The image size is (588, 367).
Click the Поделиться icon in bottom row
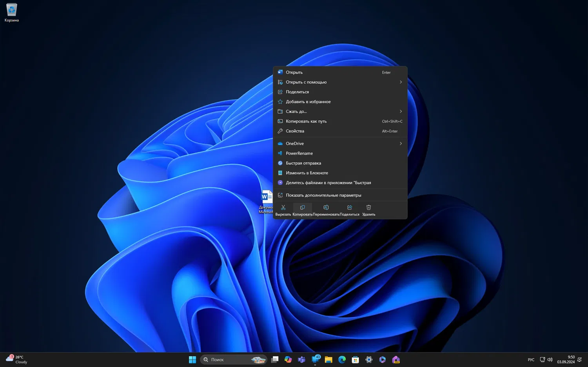tap(349, 208)
